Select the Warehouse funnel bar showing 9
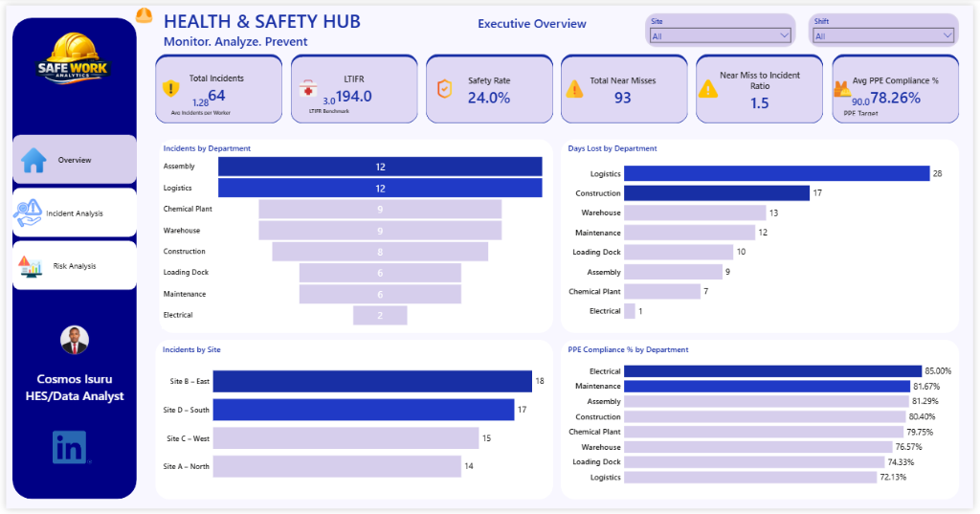 [x=380, y=231]
